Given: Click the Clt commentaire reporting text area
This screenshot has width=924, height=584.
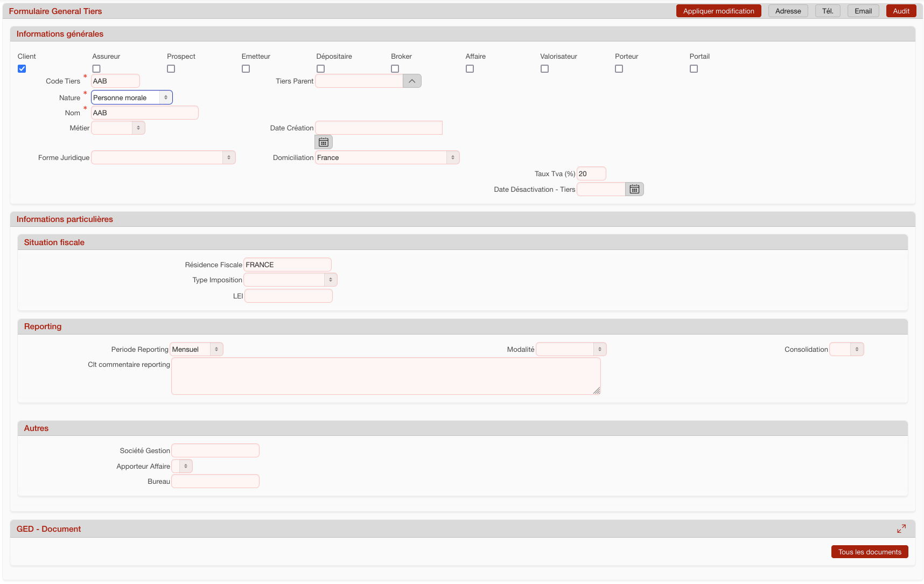Looking at the screenshot, I should [x=386, y=376].
